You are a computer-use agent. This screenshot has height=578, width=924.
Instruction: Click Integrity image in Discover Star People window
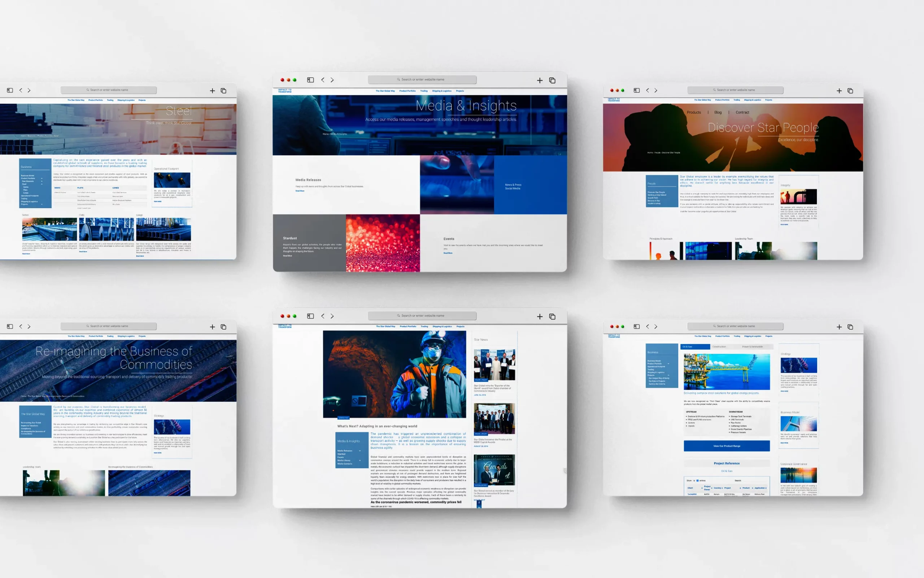[x=798, y=197]
